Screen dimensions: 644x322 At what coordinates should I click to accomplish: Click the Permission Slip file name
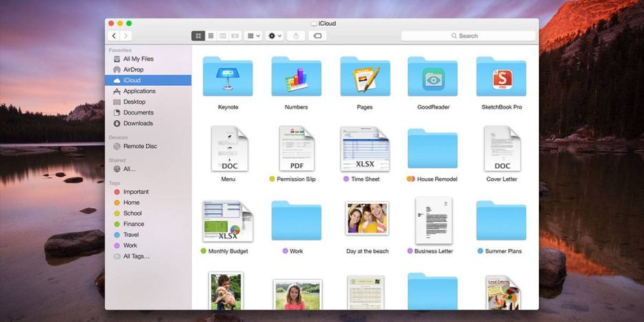(296, 179)
